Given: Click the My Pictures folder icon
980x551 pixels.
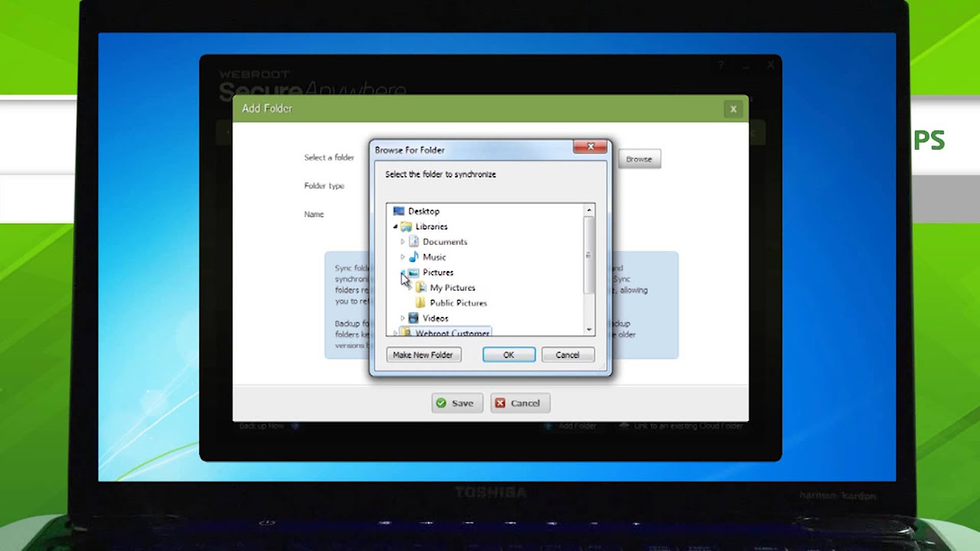Looking at the screenshot, I should pos(421,288).
